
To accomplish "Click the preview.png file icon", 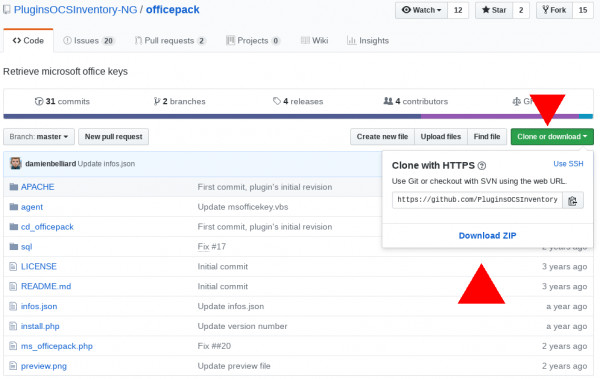I will tap(13, 366).
